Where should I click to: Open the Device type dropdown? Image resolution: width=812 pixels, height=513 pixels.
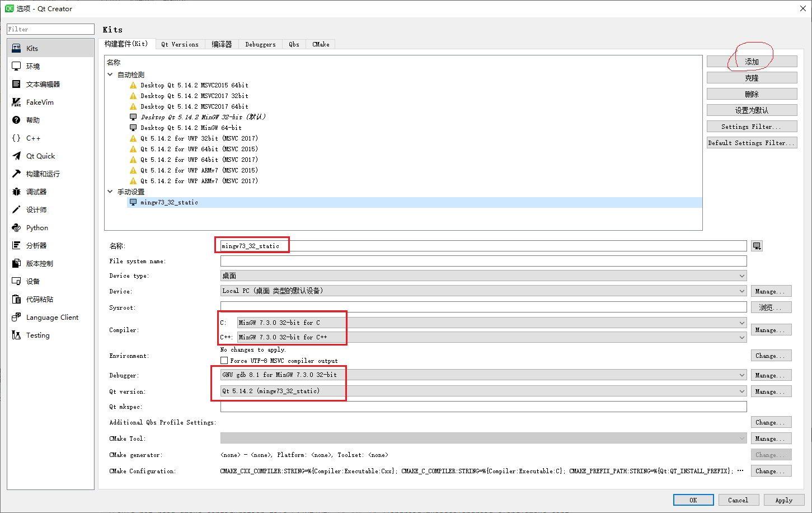tap(741, 276)
